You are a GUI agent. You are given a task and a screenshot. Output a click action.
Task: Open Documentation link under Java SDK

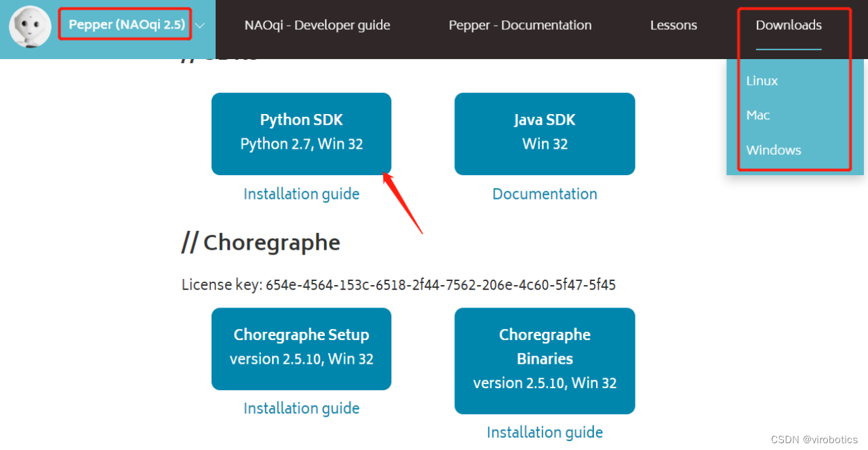545,194
